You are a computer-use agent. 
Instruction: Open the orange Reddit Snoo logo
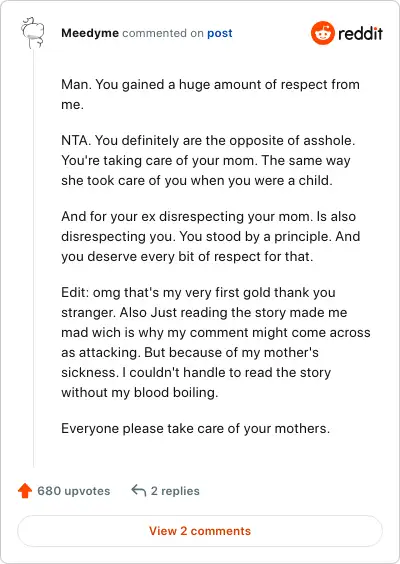[323, 33]
